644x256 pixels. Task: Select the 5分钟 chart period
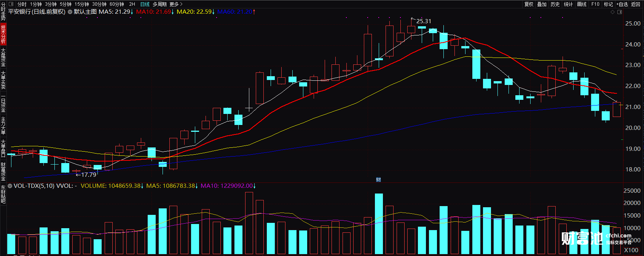click(65, 4)
